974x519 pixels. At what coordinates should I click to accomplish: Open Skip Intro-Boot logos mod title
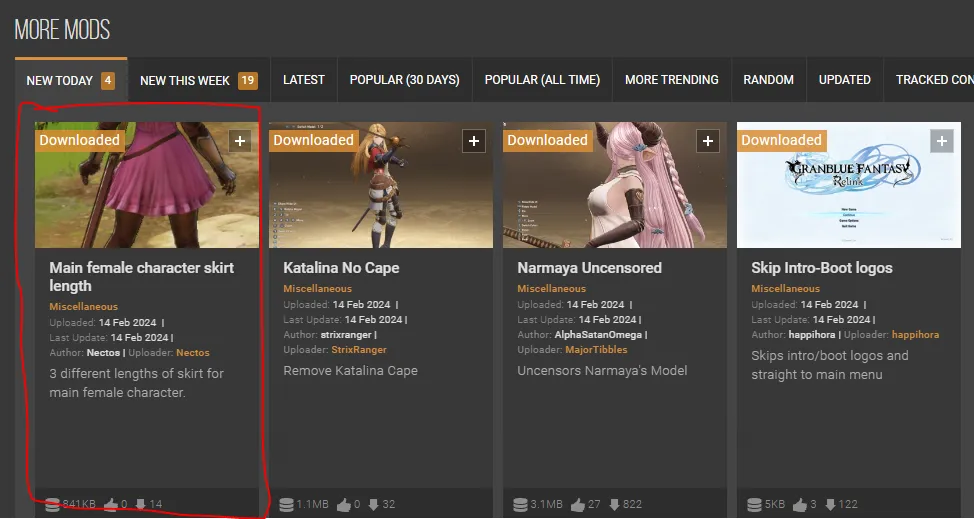coord(822,268)
